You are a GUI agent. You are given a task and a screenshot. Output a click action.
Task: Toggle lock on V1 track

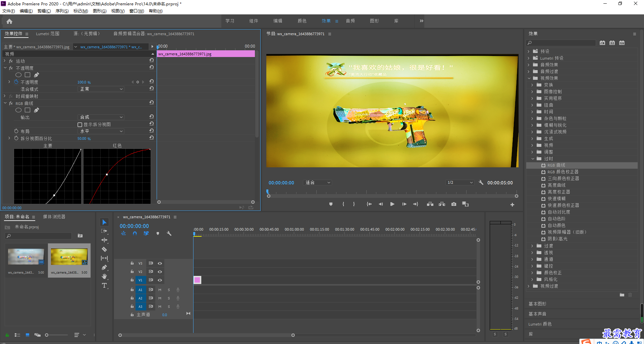tap(132, 280)
